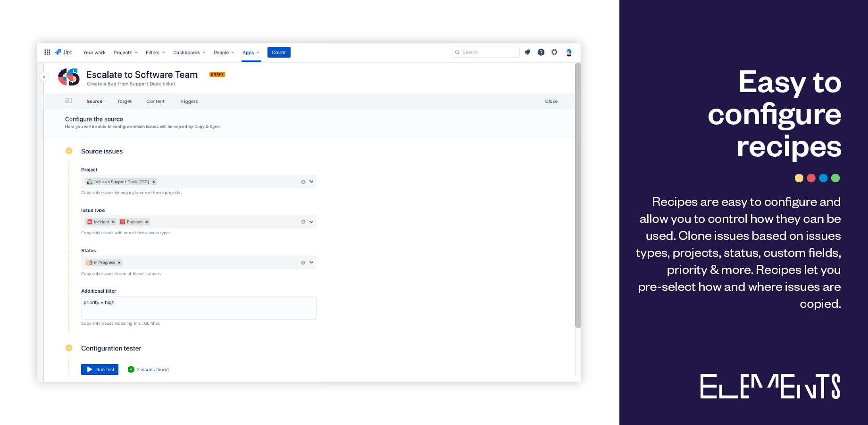Viewport: 868px width, 425px height.
Task: Remove the Incident issue type tag
Action: click(113, 222)
